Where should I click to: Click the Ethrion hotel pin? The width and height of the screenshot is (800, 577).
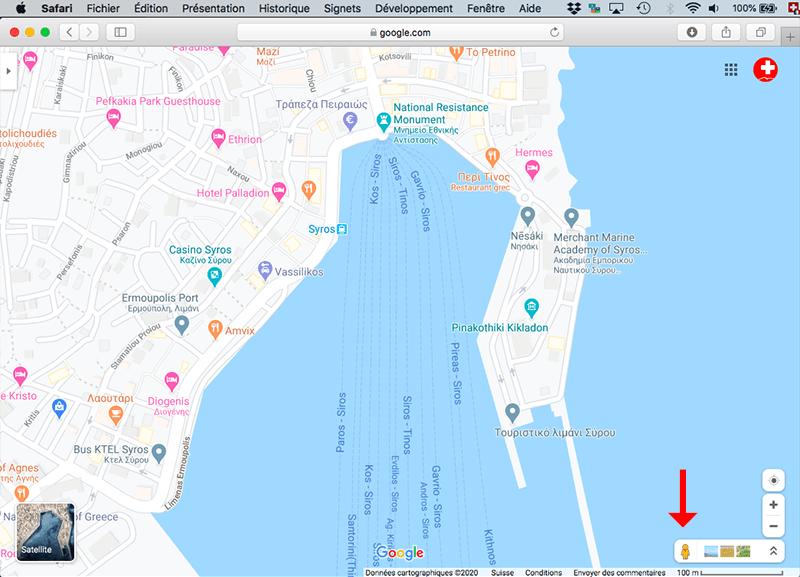pos(218,138)
